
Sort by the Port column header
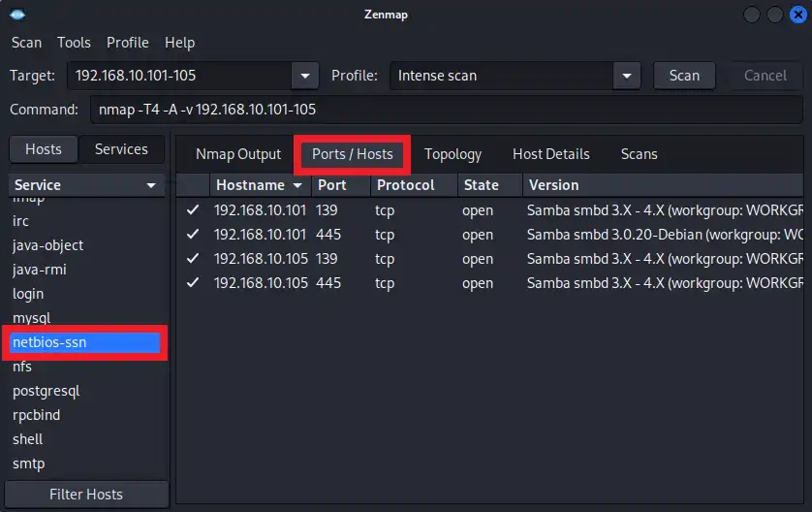click(341, 185)
